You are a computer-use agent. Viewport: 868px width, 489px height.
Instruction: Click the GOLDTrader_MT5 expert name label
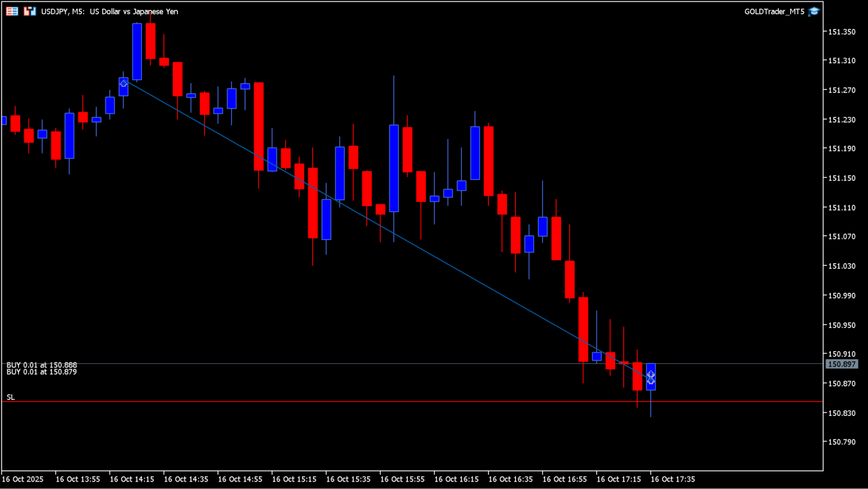[774, 11]
